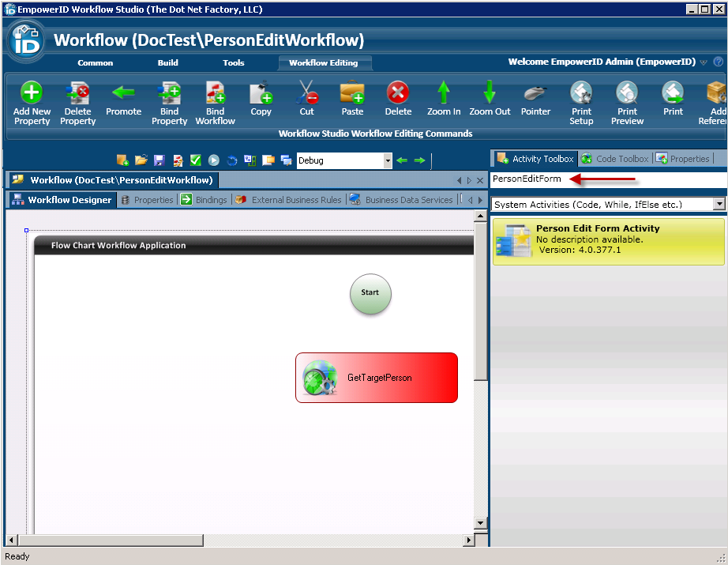
Task: Select the Workflow Editing tab
Action: click(x=325, y=62)
